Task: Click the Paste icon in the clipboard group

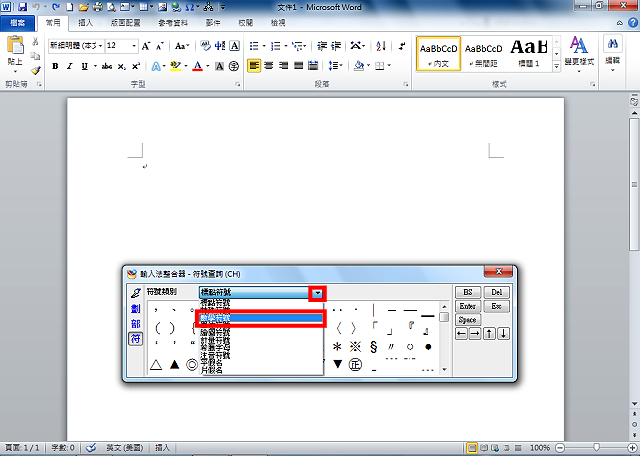Action: [15, 45]
